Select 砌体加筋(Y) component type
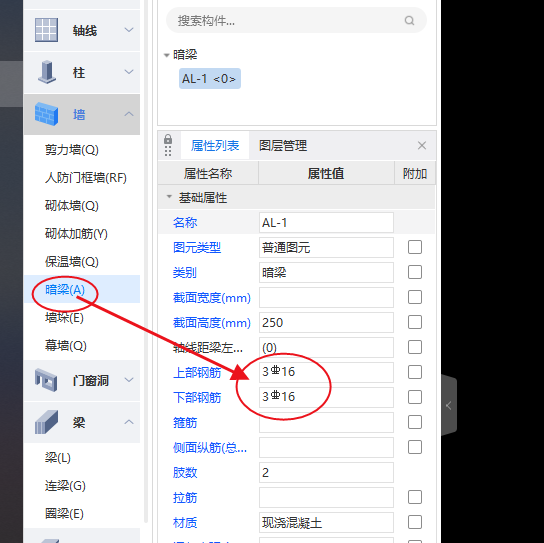 76,234
